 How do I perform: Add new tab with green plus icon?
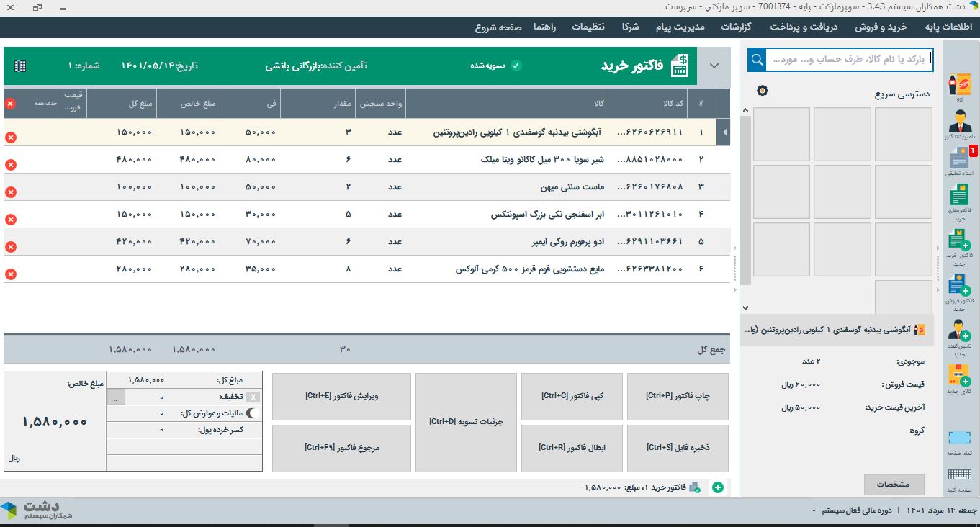[x=717, y=487]
